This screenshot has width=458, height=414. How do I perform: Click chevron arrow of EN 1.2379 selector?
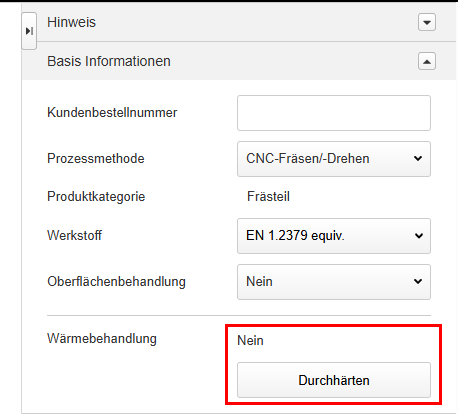(x=418, y=236)
